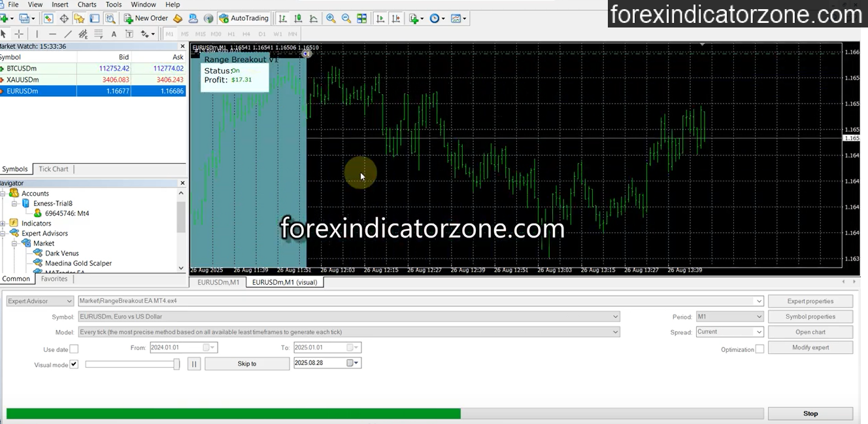This screenshot has height=424, width=868.
Task: Select the text label T tool
Action: (x=129, y=33)
